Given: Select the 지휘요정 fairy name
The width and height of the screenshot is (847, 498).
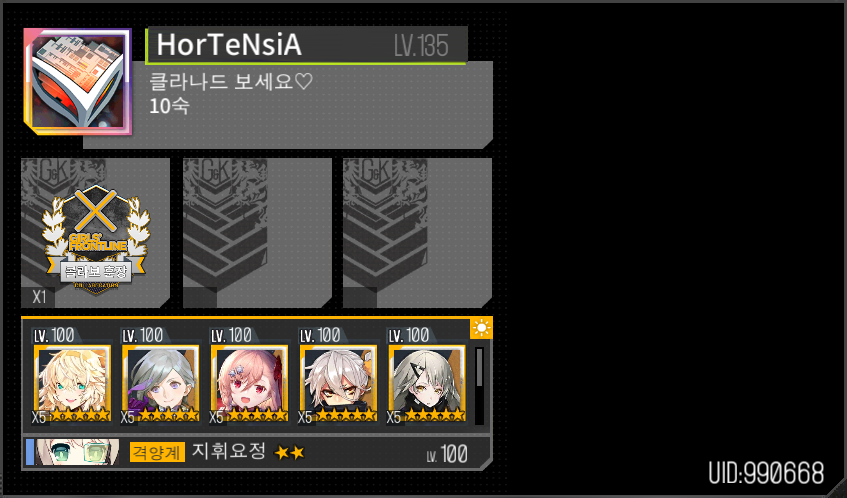Looking at the screenshot, I should pos(229,450).
